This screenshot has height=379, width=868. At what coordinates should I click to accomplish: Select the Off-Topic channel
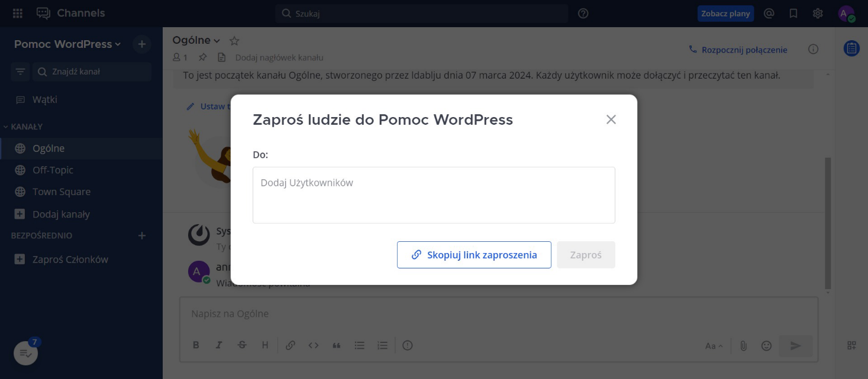pos(81,170)
